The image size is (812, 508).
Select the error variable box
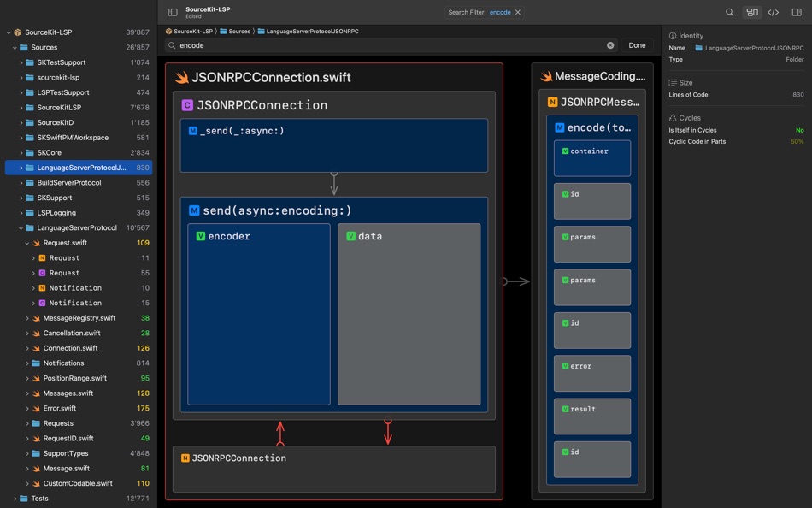pyautogui.click(x=592, y=373)
